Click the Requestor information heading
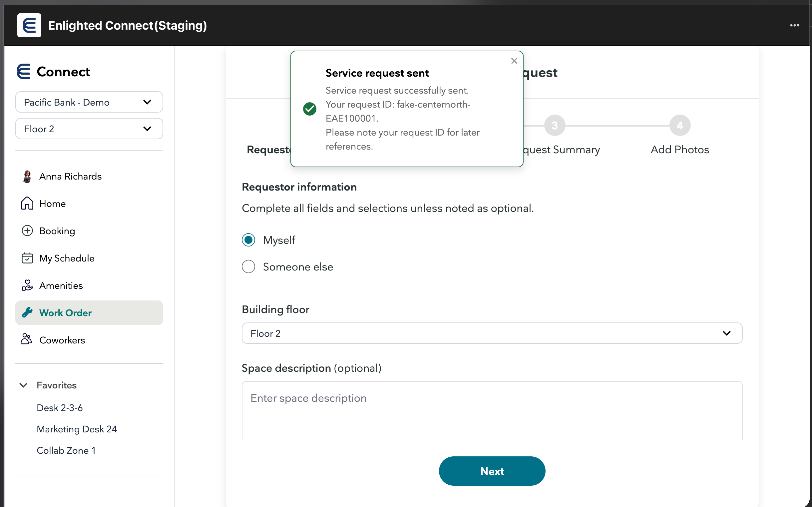Screen dimensions: 812x507 299,187
